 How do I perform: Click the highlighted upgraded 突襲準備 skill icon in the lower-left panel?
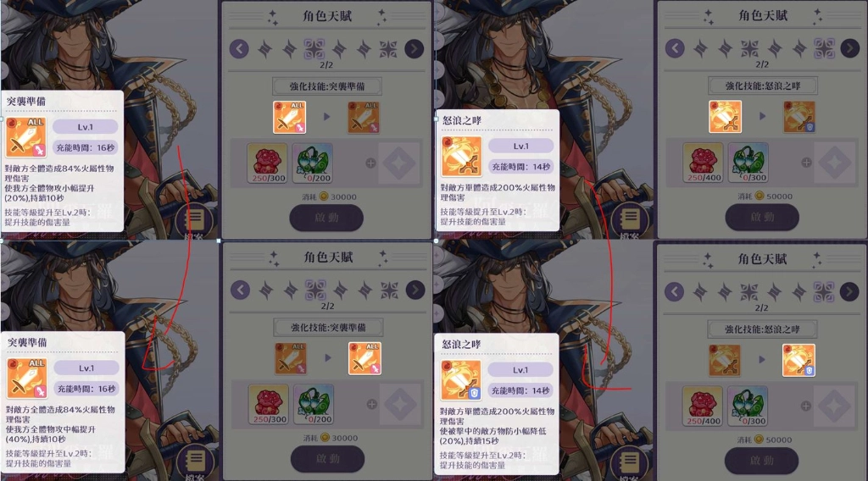[x=364, y=358]
